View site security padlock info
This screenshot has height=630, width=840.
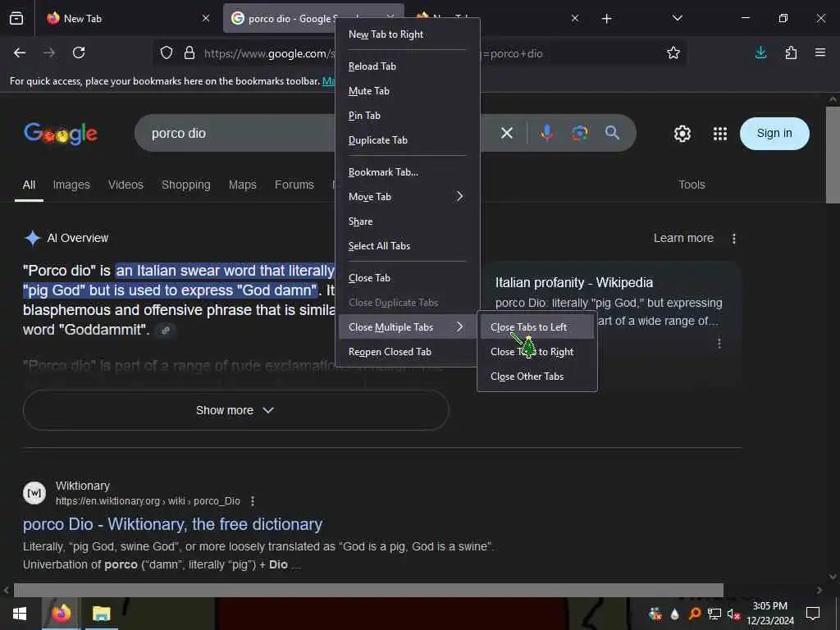point(189,52)
